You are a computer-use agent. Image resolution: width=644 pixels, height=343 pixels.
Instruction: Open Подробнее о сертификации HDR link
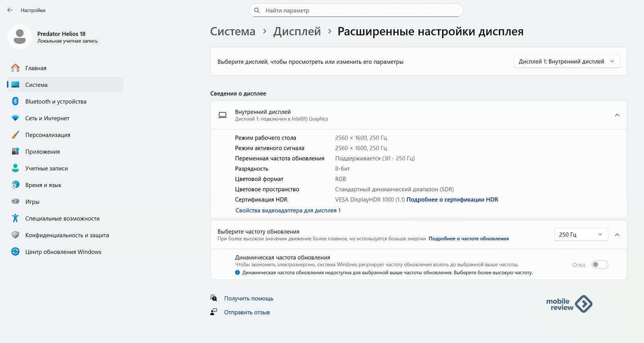[452, 200]
